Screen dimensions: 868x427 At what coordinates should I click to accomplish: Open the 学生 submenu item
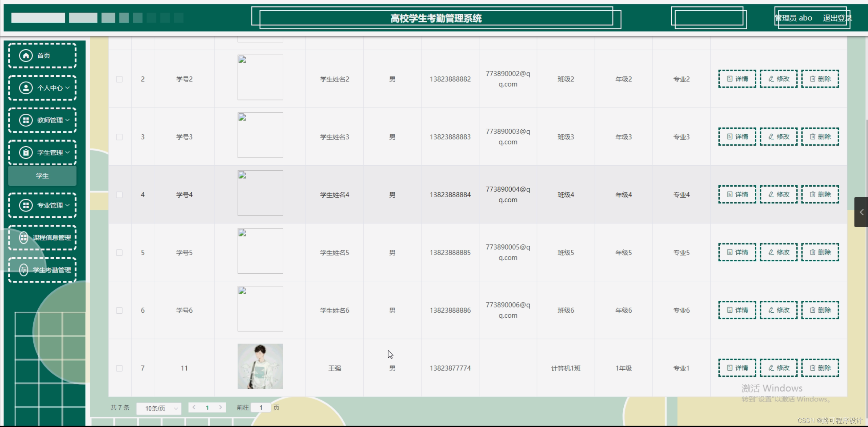[x=42, y=176]
